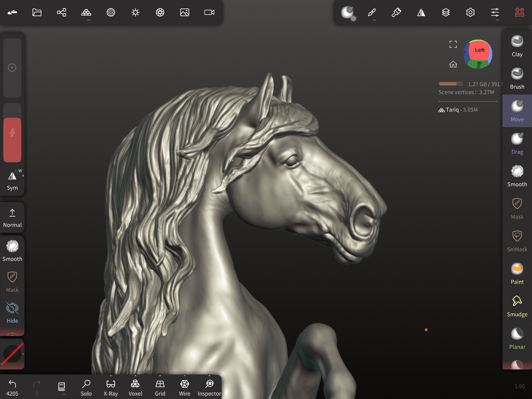Expand options arrow above Inspector button
The width and height of the screenshot is (532, 399).
click(x=209, y=376)
